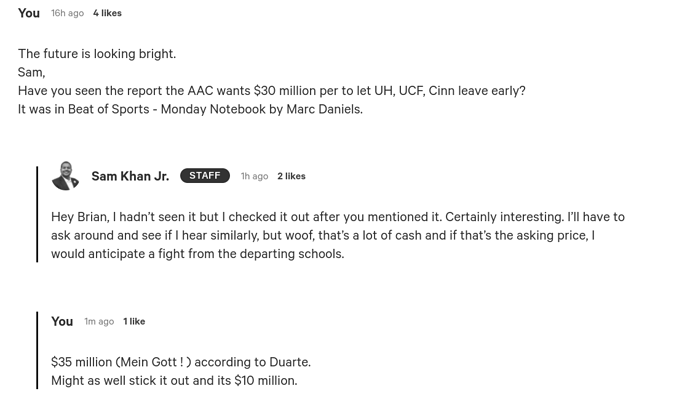690x415 pixels.
Task: Click Sam Khan Jr.'s avatar photo
Action: (x=65, y=176)
